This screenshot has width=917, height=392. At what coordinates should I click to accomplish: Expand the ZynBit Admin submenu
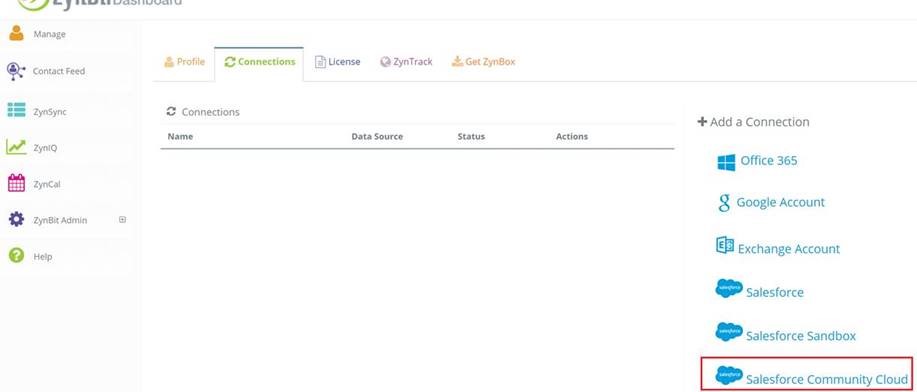click(x=122, y=220)
